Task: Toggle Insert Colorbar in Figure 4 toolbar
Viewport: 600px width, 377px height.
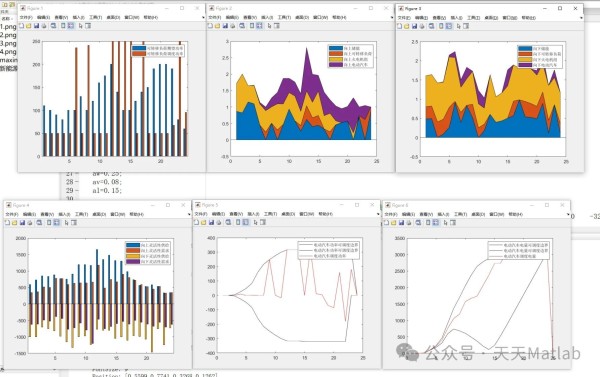Action: coord(49,223)
